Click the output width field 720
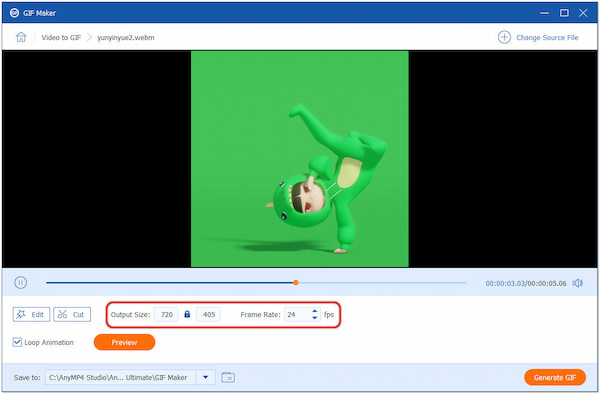Viewport: 600px width, 394px height. [166, 314]
